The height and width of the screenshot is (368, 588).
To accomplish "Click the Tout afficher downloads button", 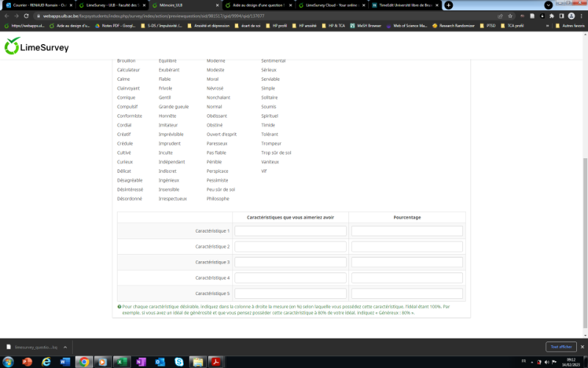I will (x=559, y=347).
